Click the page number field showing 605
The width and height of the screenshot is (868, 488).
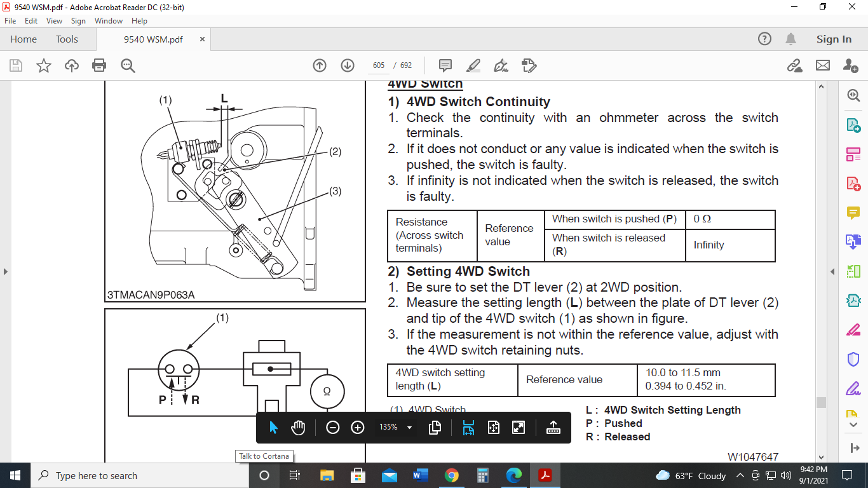tap(379, 65)
